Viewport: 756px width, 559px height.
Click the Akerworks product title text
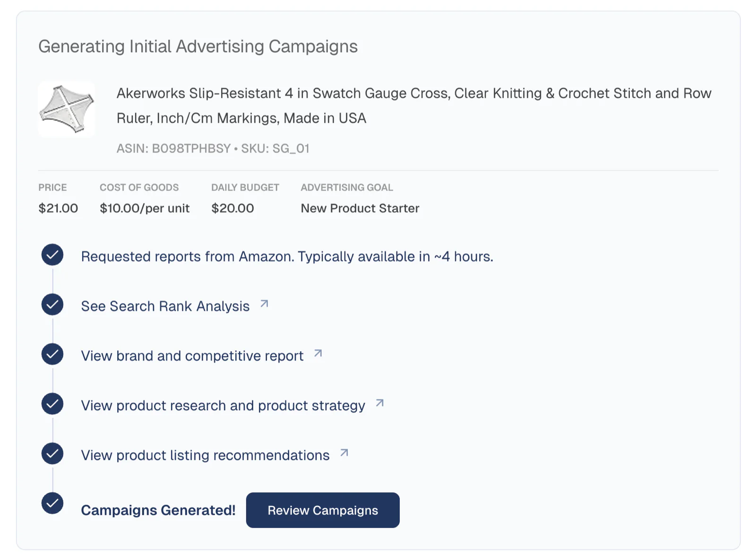pos(413,105)
